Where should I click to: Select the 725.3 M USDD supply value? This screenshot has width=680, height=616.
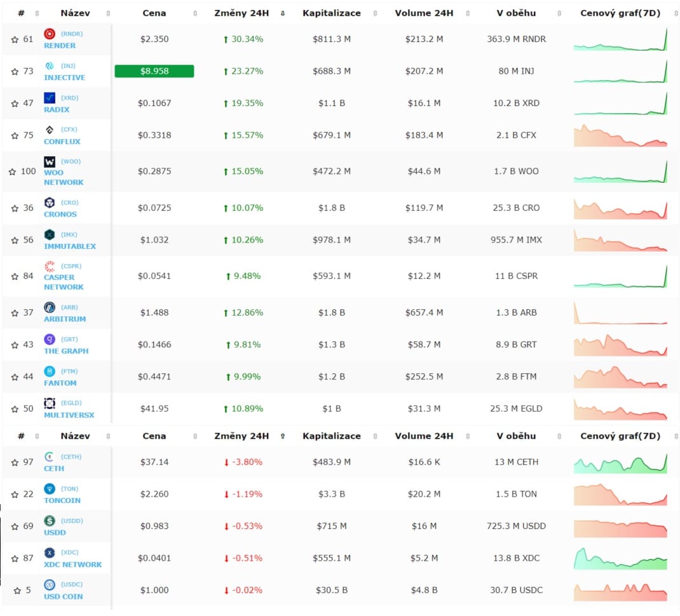click(x=516, y=526)
